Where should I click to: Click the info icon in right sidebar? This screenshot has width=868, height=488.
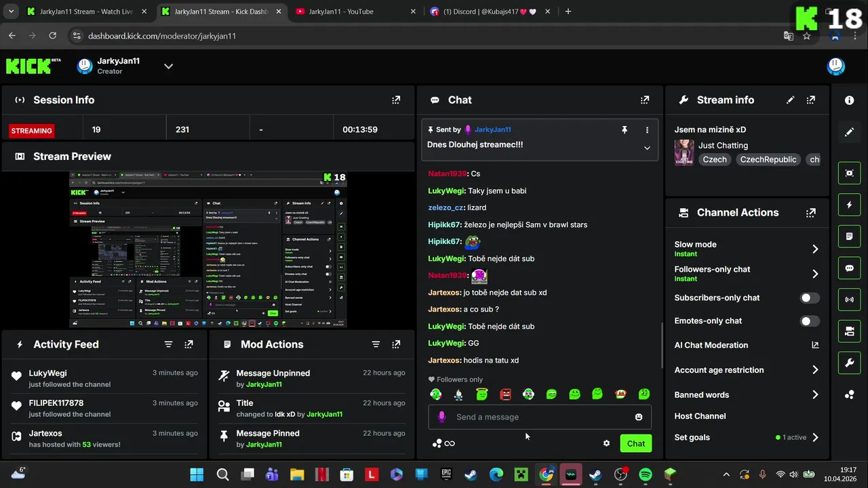[849, 100]
